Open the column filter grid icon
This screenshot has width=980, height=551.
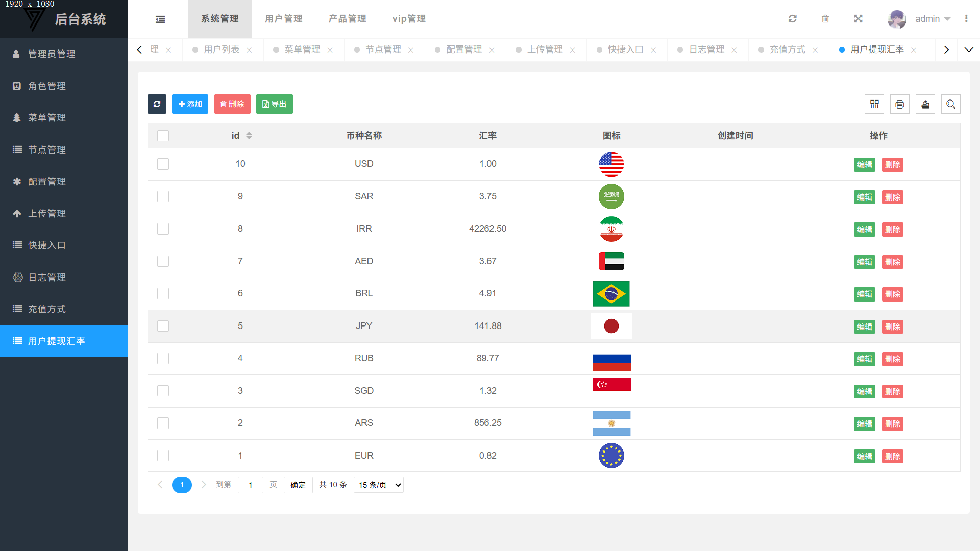point(874,104)
